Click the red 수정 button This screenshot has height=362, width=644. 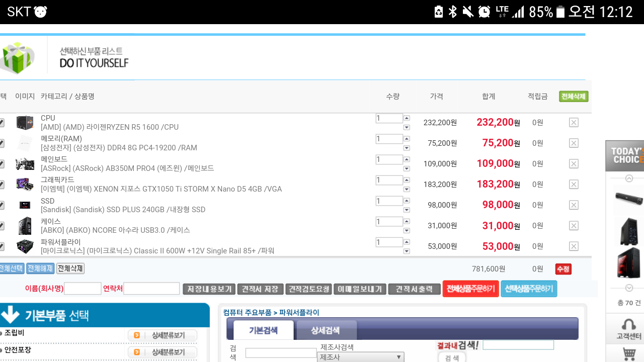point(563,269)
